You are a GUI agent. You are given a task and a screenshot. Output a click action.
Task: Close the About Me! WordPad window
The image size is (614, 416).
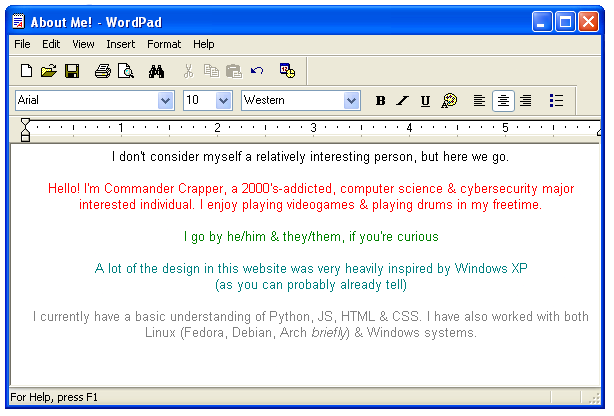[x=588, y=22]
